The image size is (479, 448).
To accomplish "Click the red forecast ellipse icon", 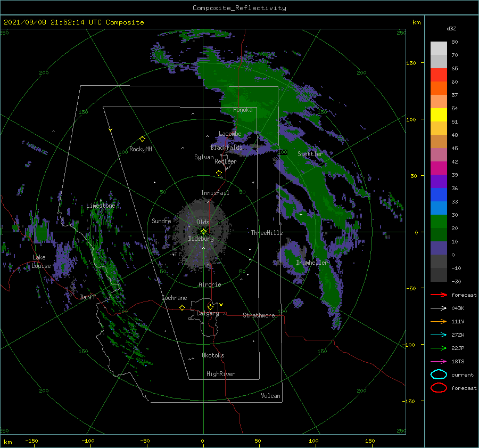I will coord(439,388).
